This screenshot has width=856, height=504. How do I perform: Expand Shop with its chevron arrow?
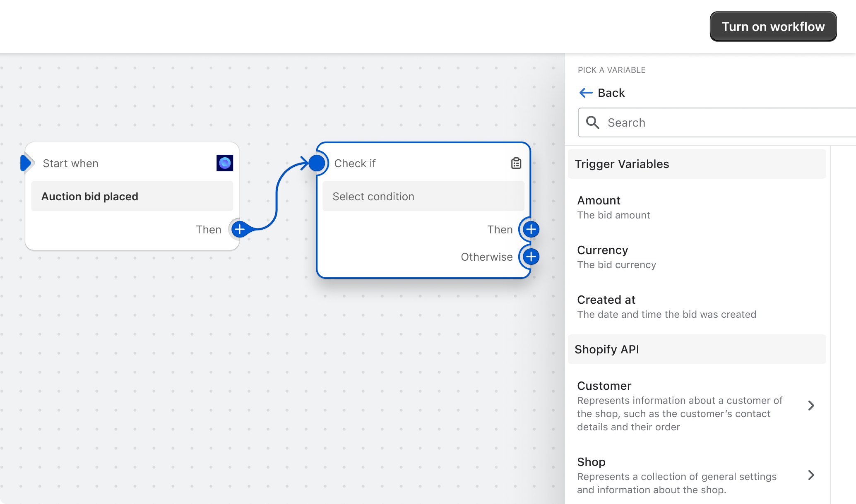point(811,475)
